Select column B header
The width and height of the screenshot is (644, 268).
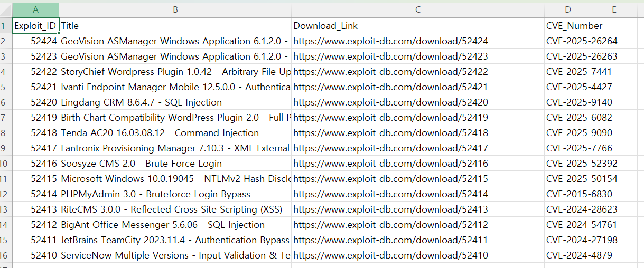[x=175, y=9]
